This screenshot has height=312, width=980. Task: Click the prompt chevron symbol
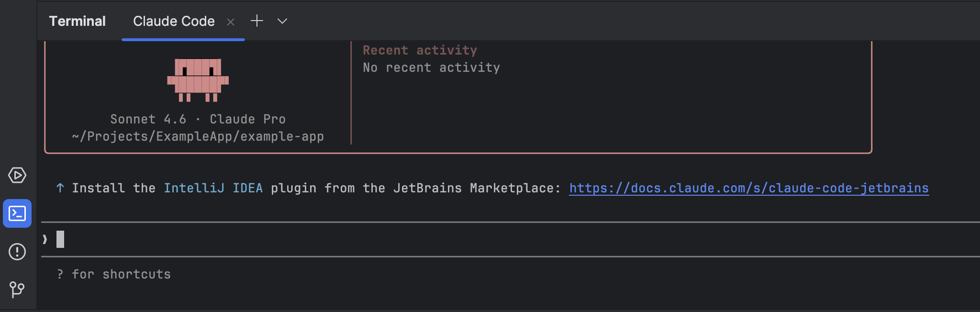tap(45, 239)
